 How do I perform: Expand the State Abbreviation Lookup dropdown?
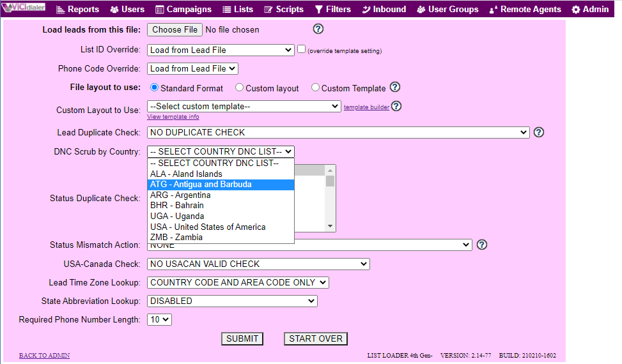[x=232, y=301]
